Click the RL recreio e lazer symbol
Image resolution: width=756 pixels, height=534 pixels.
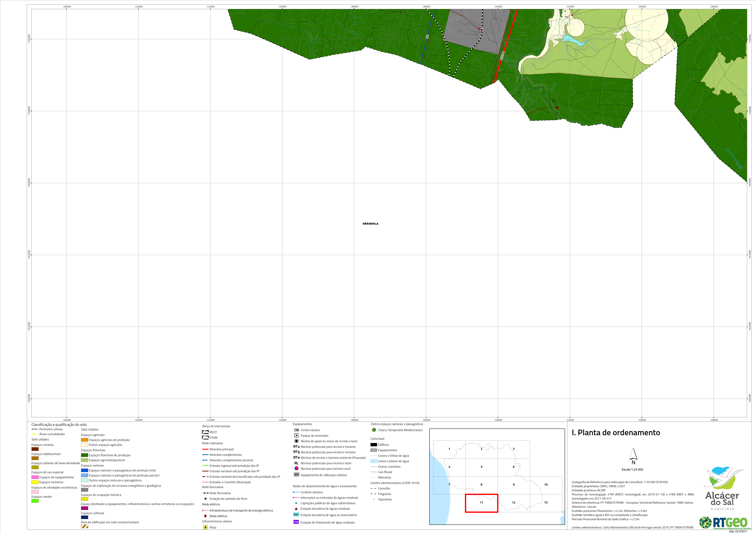coord(296,463)
